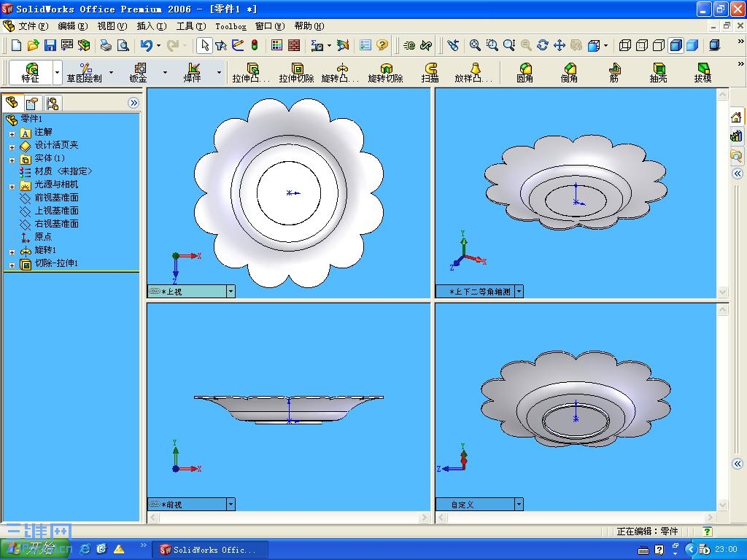
Task: Open the View Orientation dropdown arrow
Action: point(605,46)
